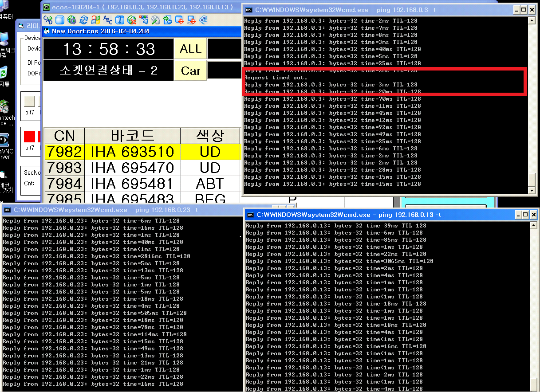Image resolution: width=540 pixels, height=392 pixels.
Task: Click the red bit7 indicator box
Action: coord(29,137)
